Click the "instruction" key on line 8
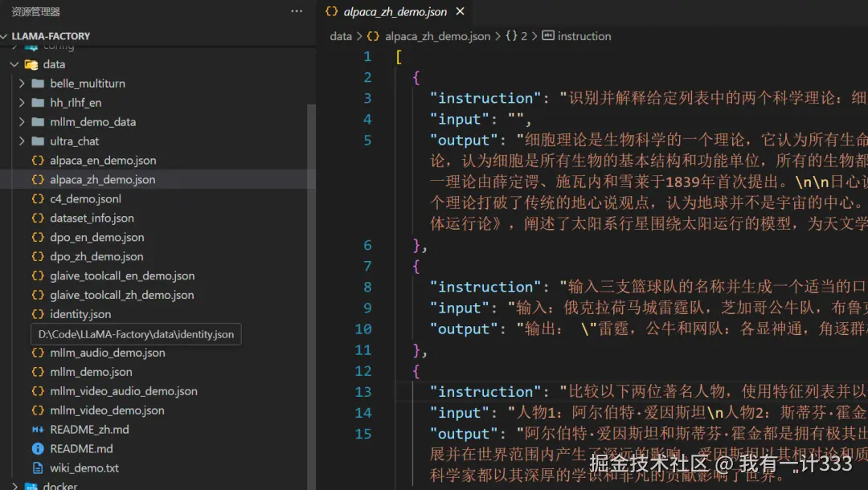 tap(485, 287)
